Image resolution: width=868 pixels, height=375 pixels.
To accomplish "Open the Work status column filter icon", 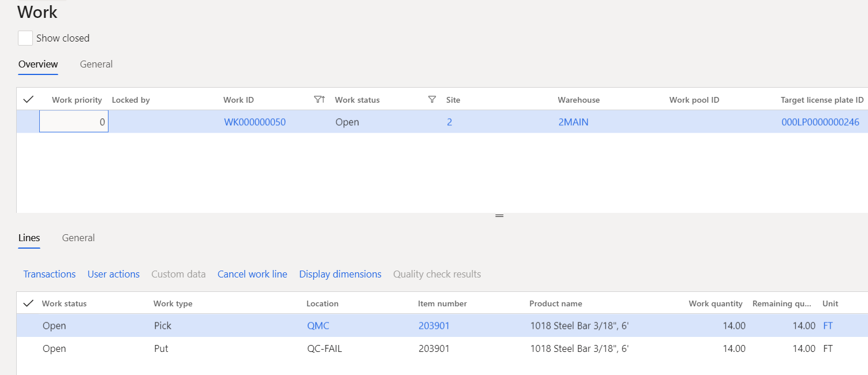I will click(x=432, y=100).
